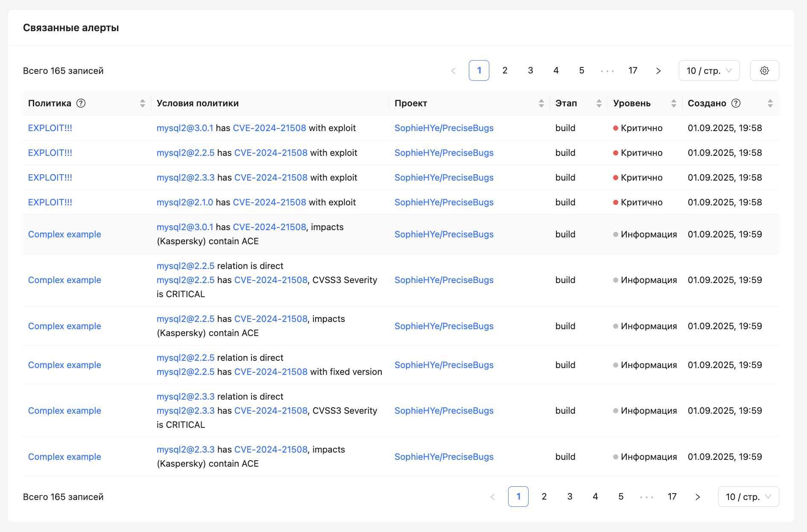Viewport: 807px width, 532px height.
Task: Open the first EXPLOIT!!! policy link
Action: point(50,128)
